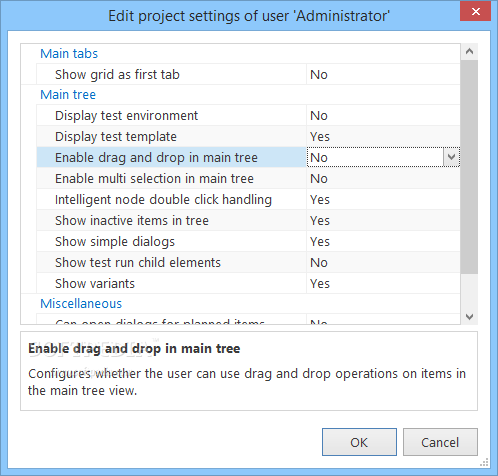This screenshot has width=498, height=476.
Task: Close the project settings dialog
Action: coord(475,12)
